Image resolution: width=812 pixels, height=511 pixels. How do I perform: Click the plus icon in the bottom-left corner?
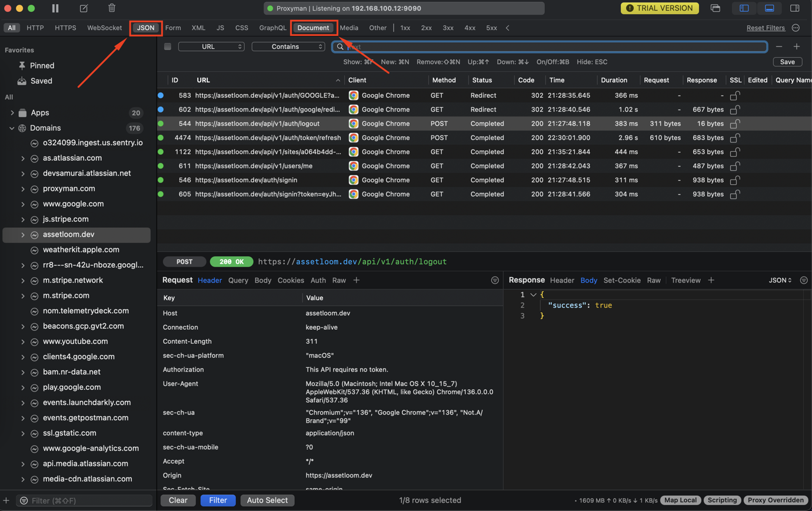[6, 500]
